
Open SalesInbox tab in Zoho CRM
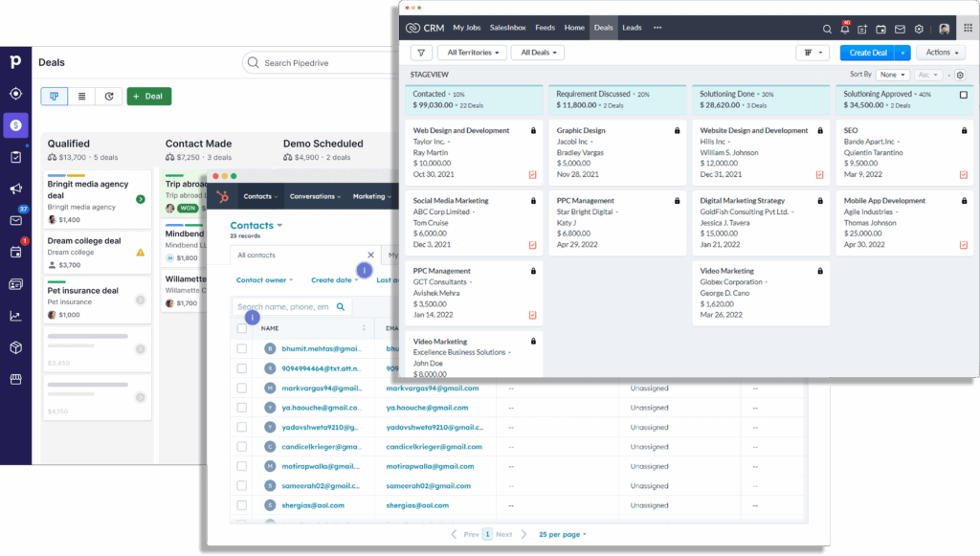[x=507, y=28]
